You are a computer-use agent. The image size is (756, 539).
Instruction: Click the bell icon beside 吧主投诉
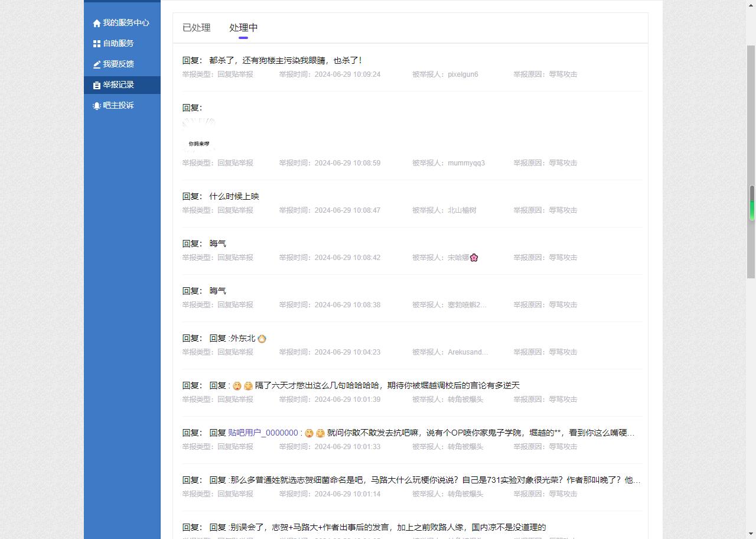click(x=97, y=106)
